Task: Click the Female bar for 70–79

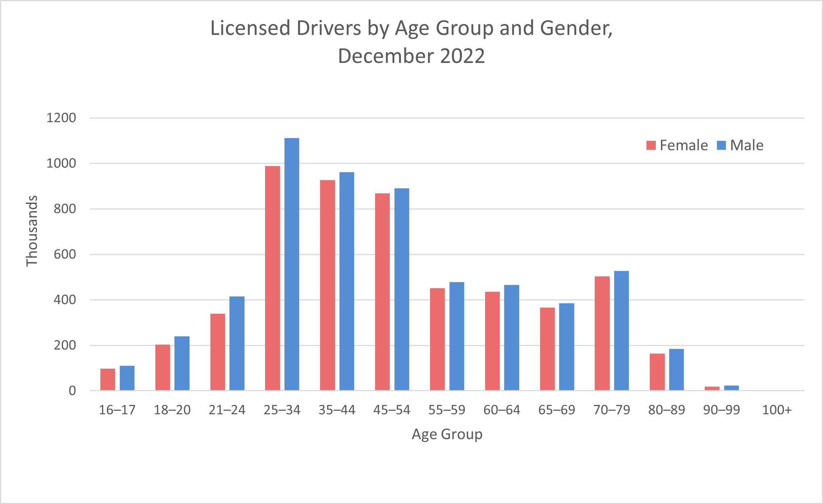Action: 602,333
